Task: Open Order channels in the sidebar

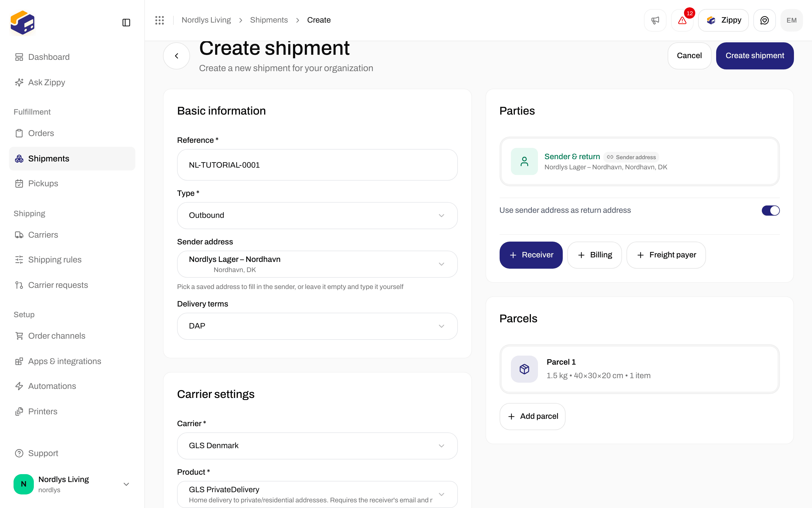Action: coord(72,336)
